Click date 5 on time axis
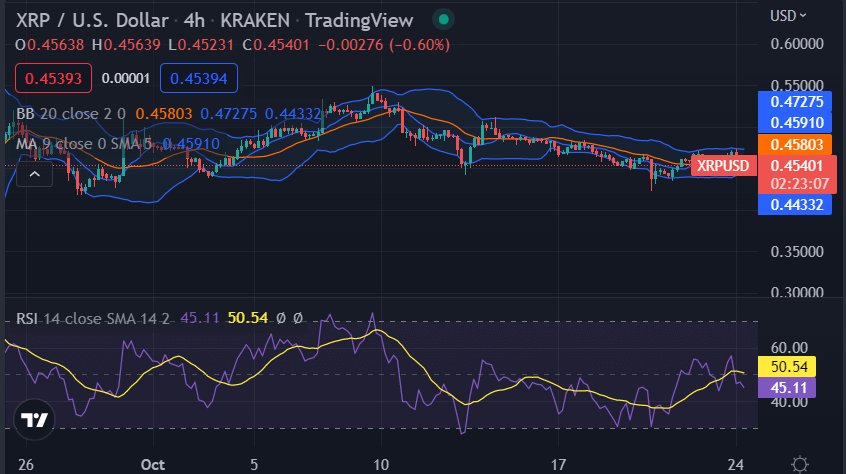The height and width of the screenshot is (474, 846). pyautogui.click(x=254, y=465)
